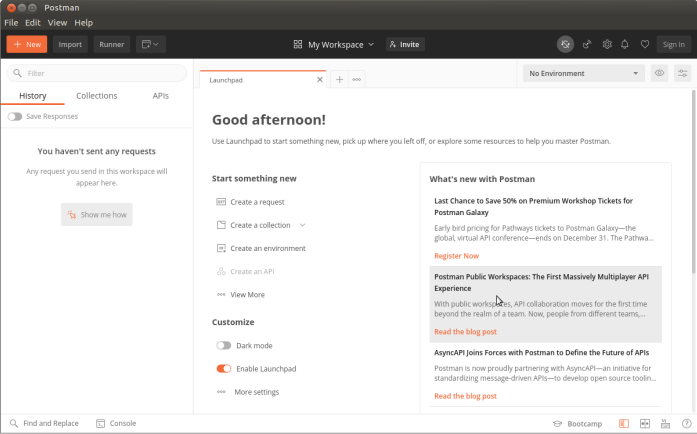Click the plus icon to open new tab
This screenshot has height=434, width=697.
[339, 79]
